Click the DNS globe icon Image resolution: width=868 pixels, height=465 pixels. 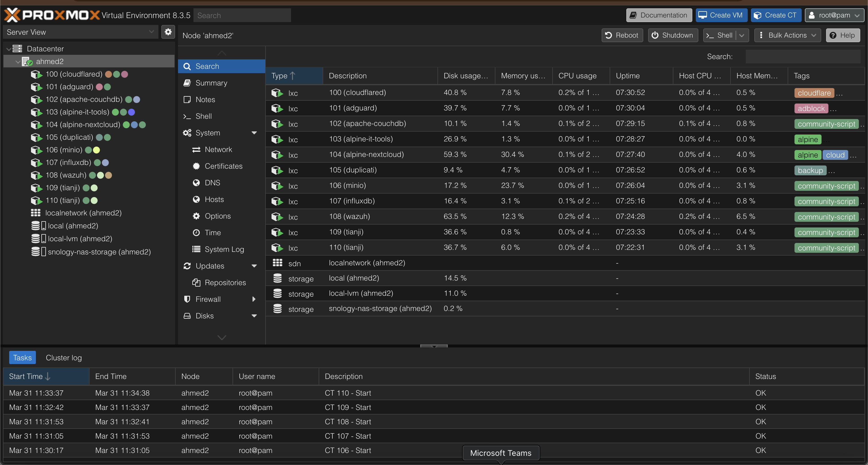point(196,183)
